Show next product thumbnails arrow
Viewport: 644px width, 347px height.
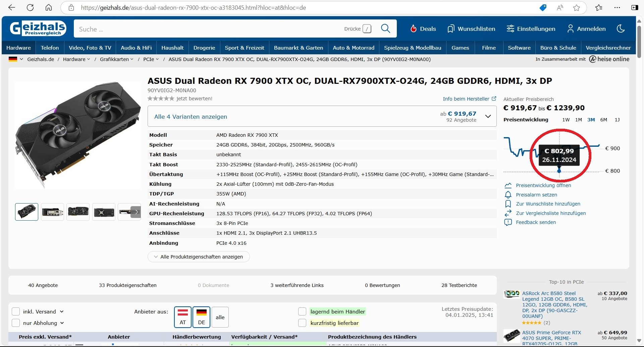[136, 212]
